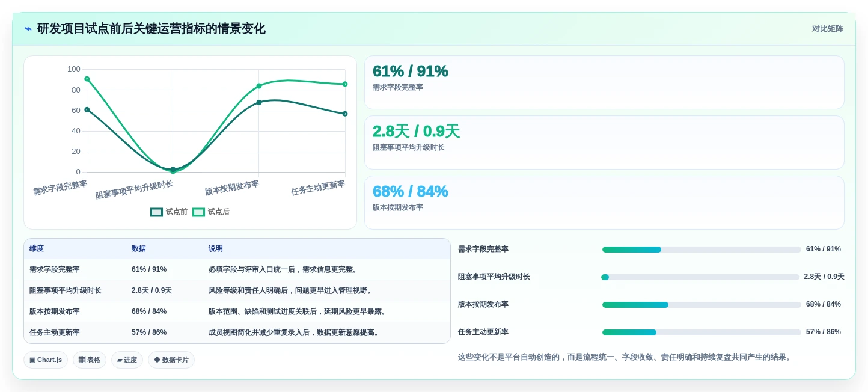The height and width of the screenshot is (392, 868).
Task: Click the 2.8天 / 0.9天 value after the progress bar
Action: (x=824, y=277)
